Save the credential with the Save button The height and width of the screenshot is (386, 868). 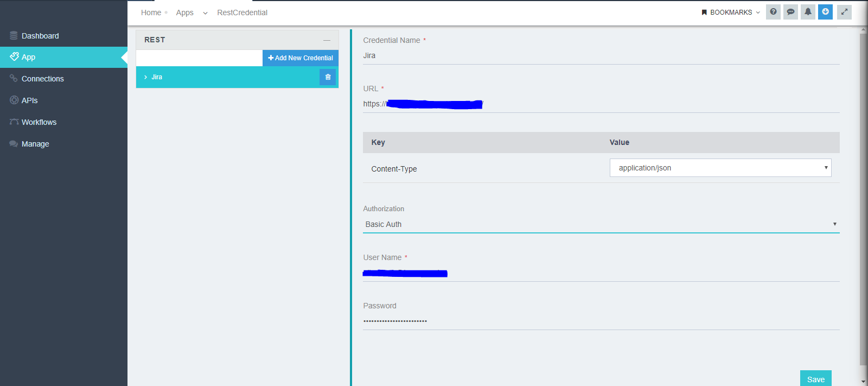[x=815, y=378]
